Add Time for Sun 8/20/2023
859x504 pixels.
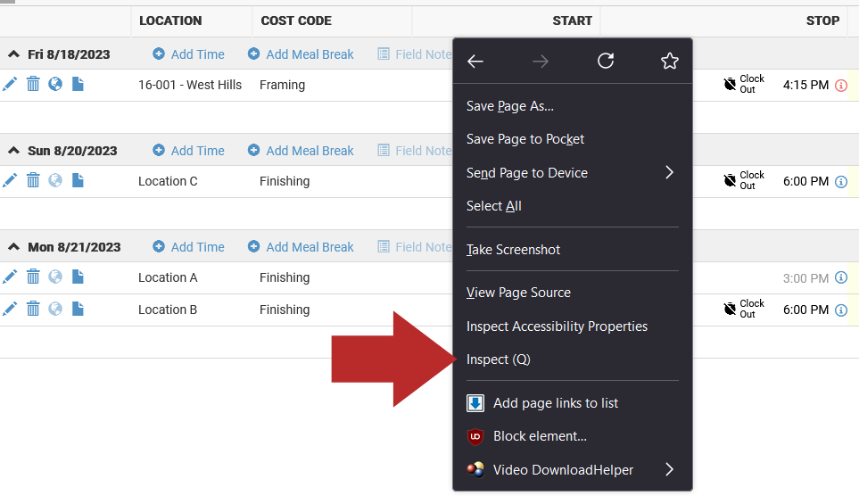click(188, 151)
